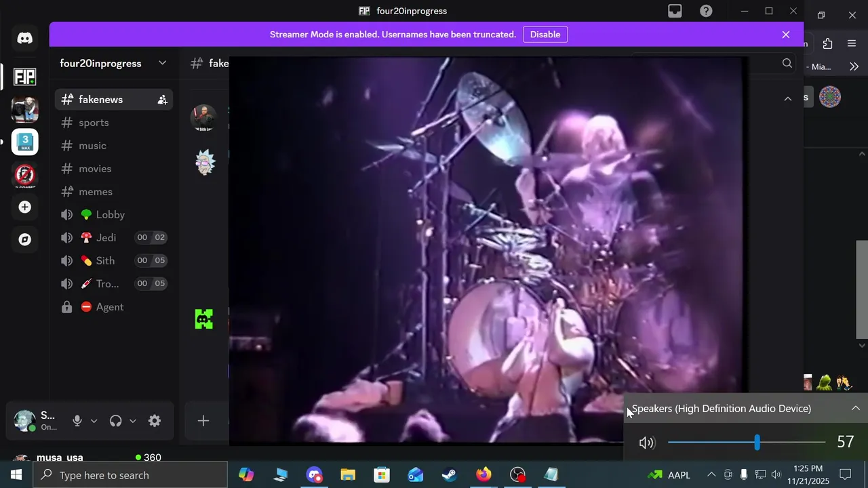This screenshot has width=868, height=488.
Task: Open OBS Studio from the taskbar
Action: click(x=517, y=475)
